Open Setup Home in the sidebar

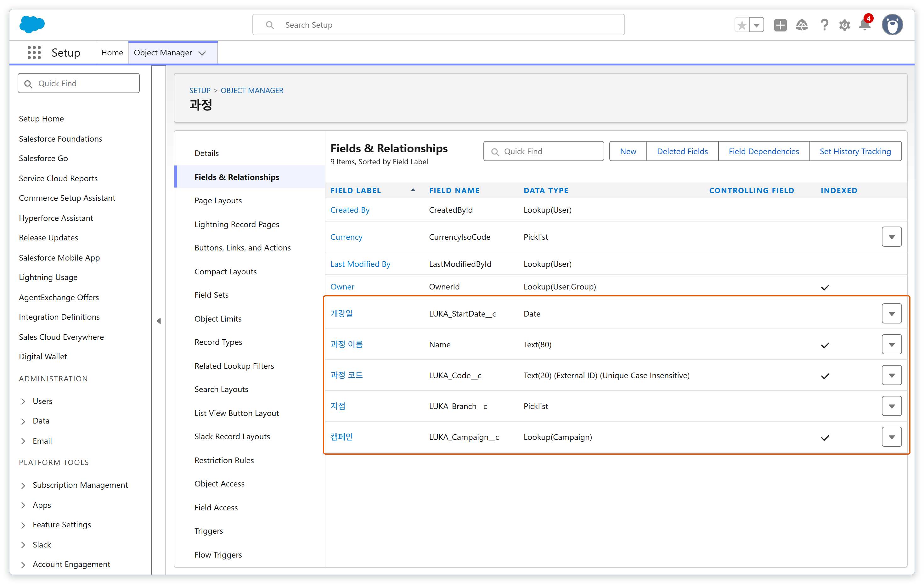coord(42,119)
